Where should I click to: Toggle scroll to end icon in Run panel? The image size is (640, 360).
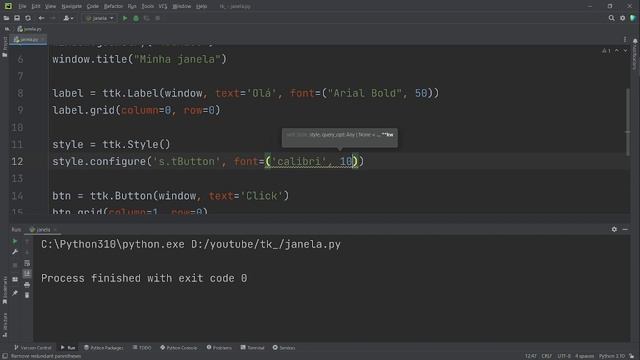27,273
